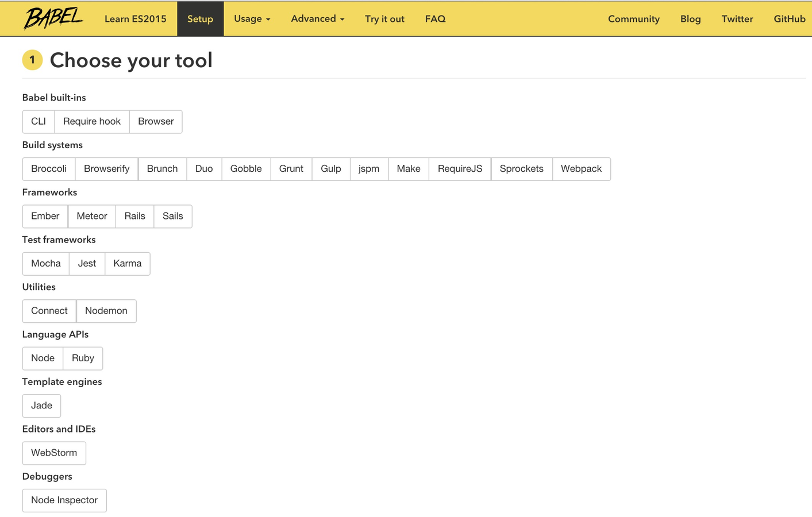The image size is (812, 517).
Task: Select the Gulp button
Action: tap(331, 169)
